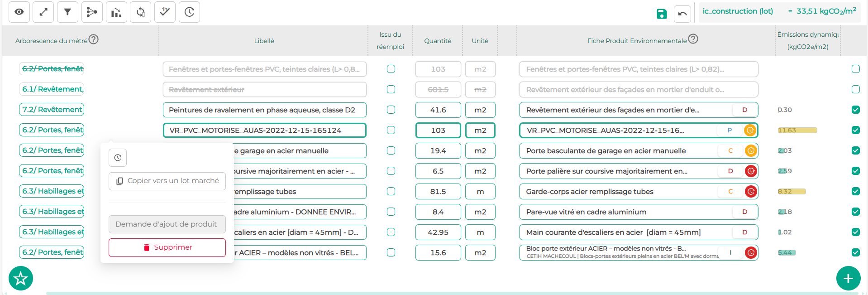This screenshot has height=295, width=868.
Task: Click the eye visibility icon in toolbar
Action: 19,12
